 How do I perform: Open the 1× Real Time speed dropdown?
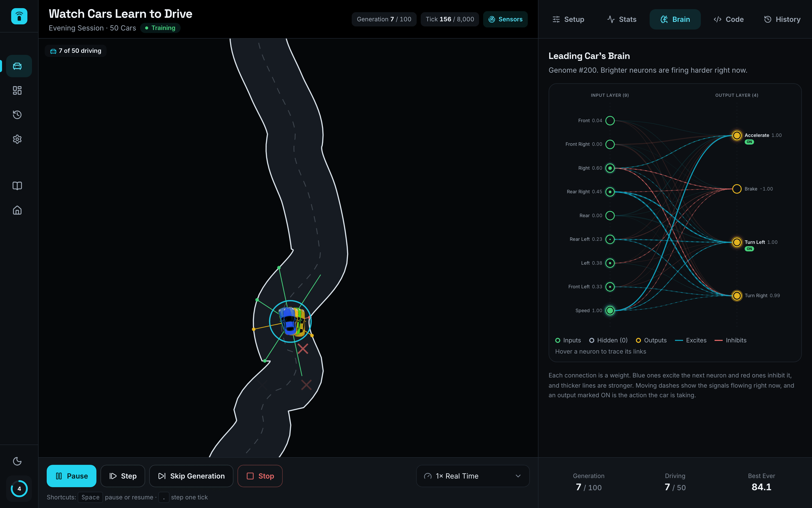(473, 476)
